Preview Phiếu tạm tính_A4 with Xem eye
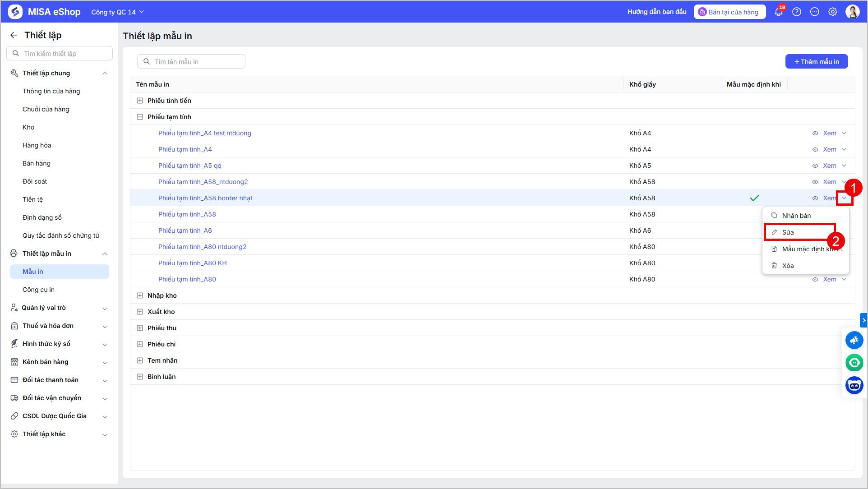This screenshot has width=868, height=489. click(825, 149)
